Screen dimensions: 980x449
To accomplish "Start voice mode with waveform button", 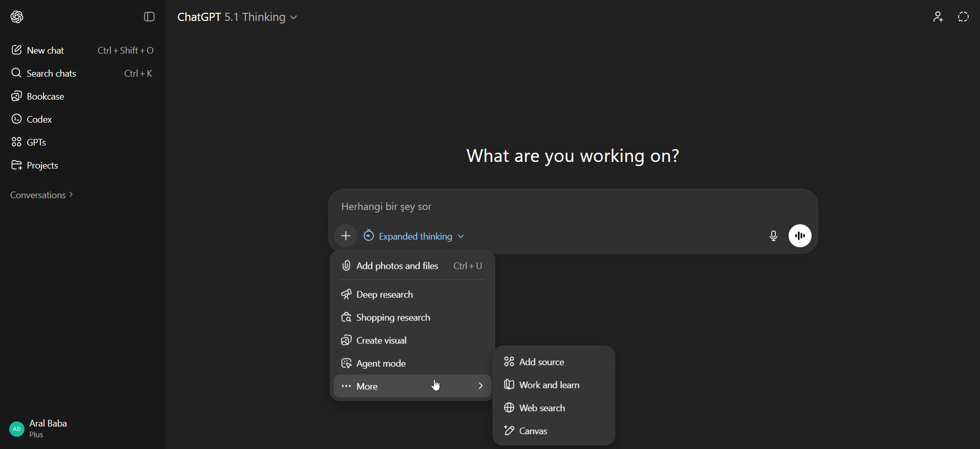I will pyautogui.click(x=800, y=236).
